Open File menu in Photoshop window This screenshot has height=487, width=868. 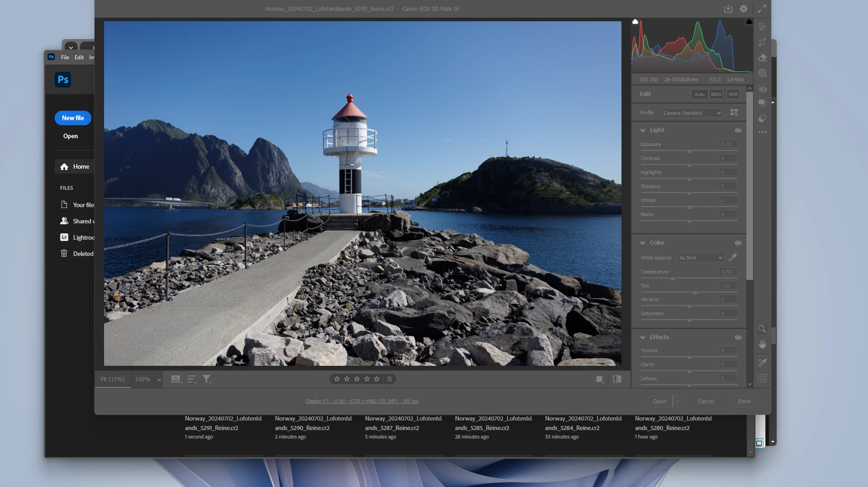click(x=65, y=57)
